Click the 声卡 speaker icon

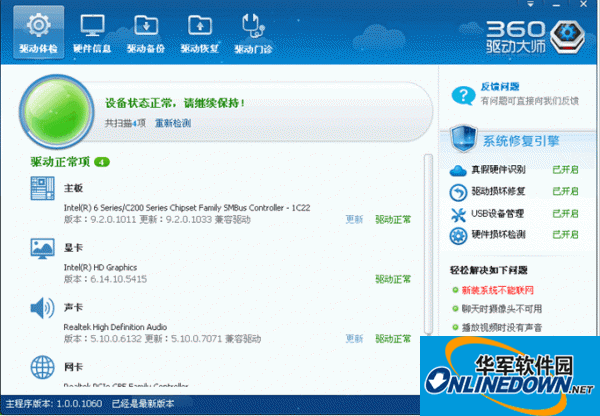[x=42, y=308]
